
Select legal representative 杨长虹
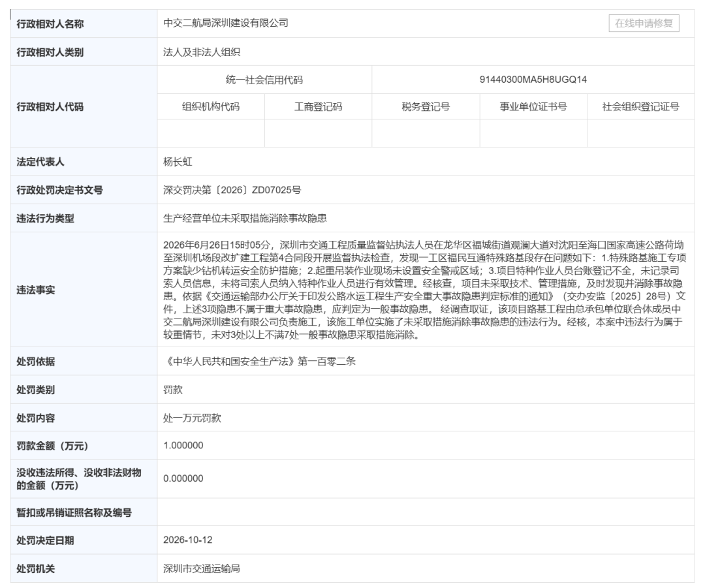point(178,162)
